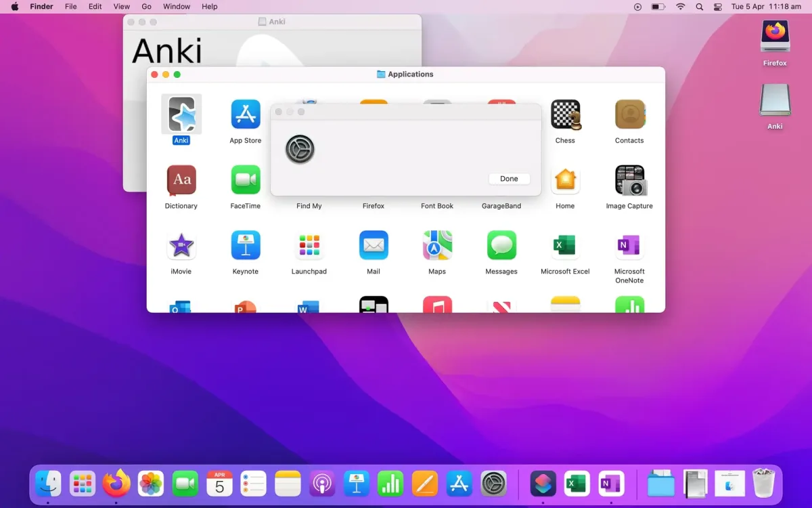The height and width of the screenshot is (508, 812).
Task: Click the GarageBand label
Action: pyautogui.click(x=501, y=206)
